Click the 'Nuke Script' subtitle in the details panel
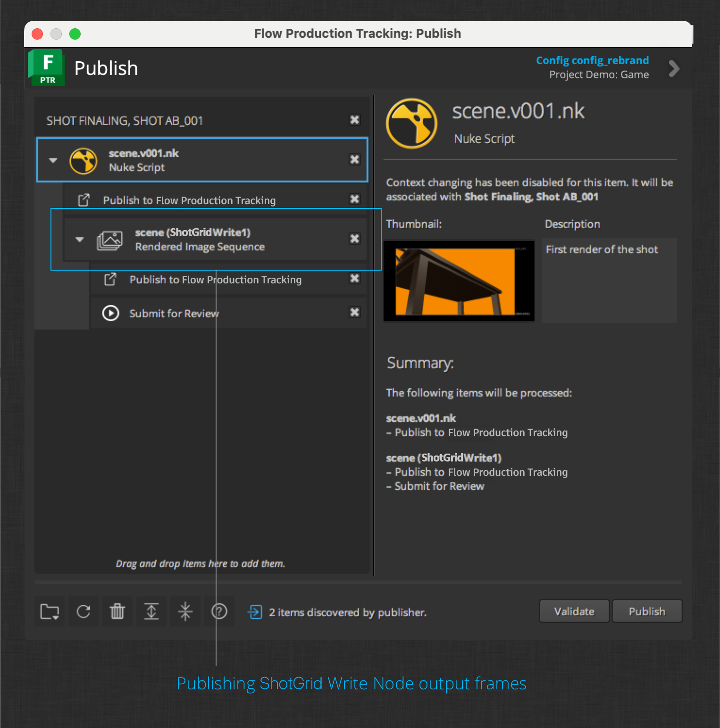This screenshot has height=728, width=720. click(484, 139)
